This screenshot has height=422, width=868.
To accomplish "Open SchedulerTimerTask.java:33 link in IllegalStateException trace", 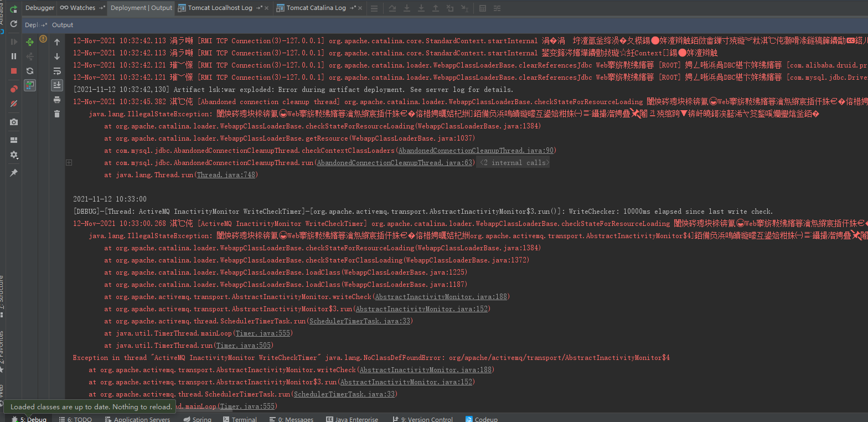I will coord(359,321).
